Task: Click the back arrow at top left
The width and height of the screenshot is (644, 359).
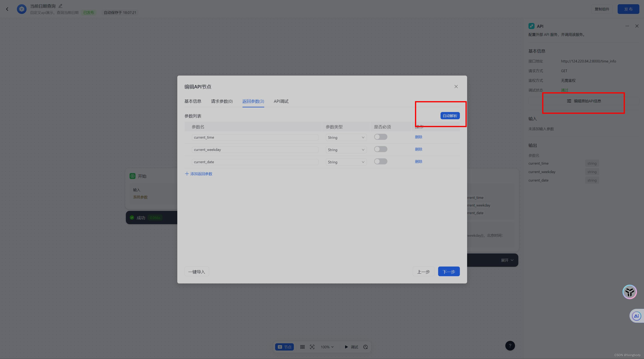Action: pos(7,9)
